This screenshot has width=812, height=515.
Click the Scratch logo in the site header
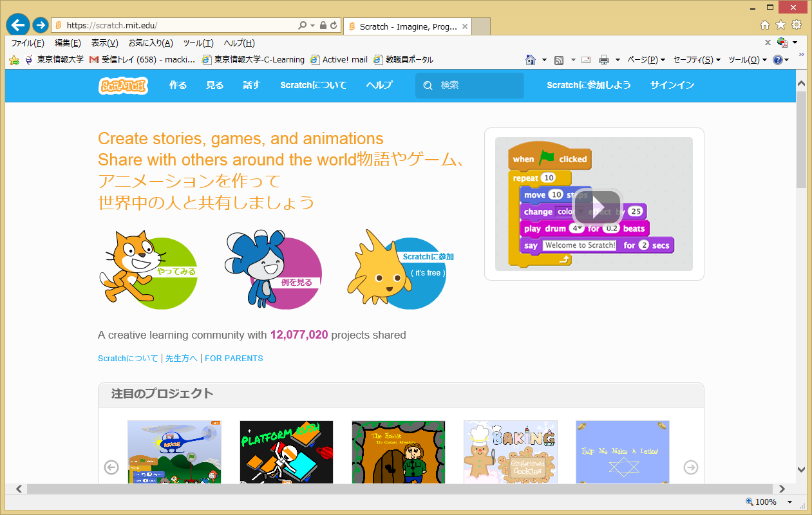[123, 85]
